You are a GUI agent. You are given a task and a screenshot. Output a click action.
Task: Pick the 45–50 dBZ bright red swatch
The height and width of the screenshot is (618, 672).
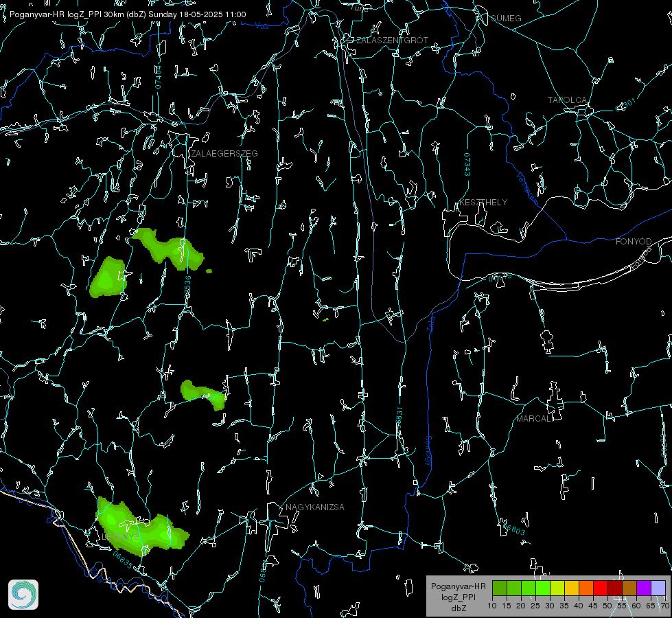click(x=601, y=588)
